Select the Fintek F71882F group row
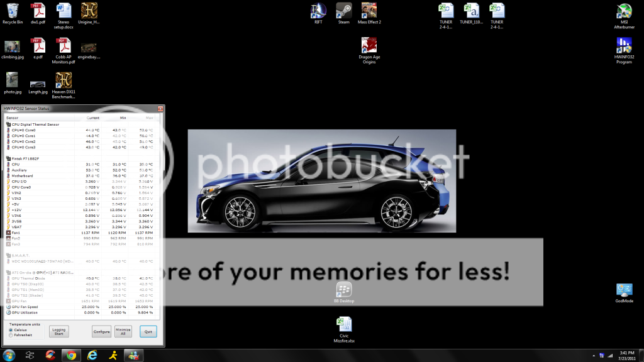This screenshot has width=644, height=362. tap(80, 158)
